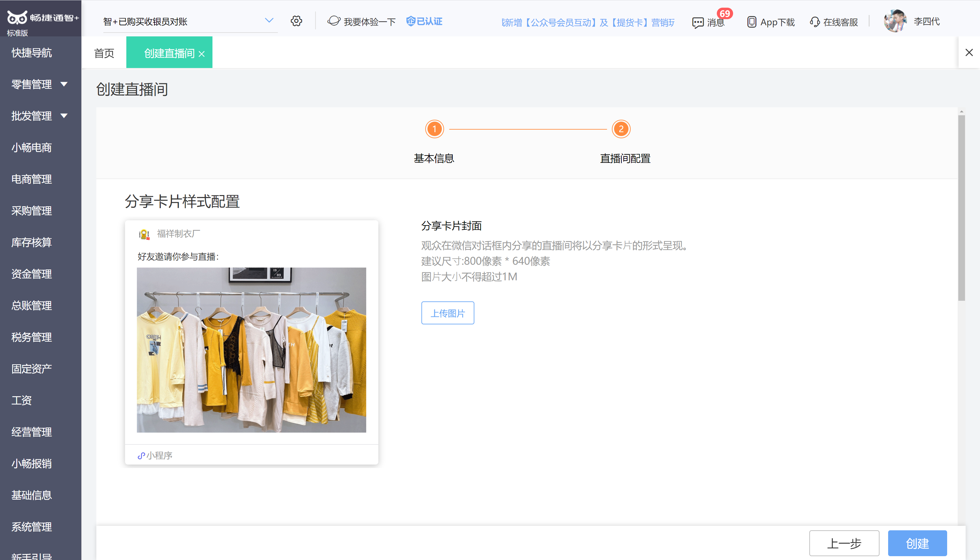Click the 上传图片 button
The height and width of the screenshot is (560, 980).
point(447,313)
